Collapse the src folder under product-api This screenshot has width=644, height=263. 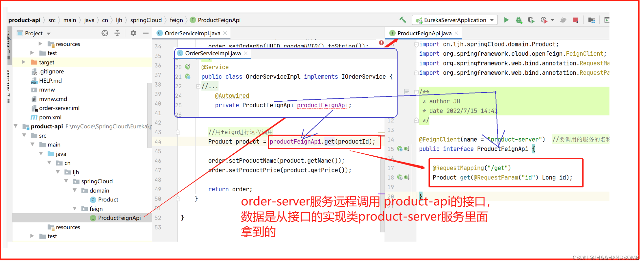click(24, 135)
